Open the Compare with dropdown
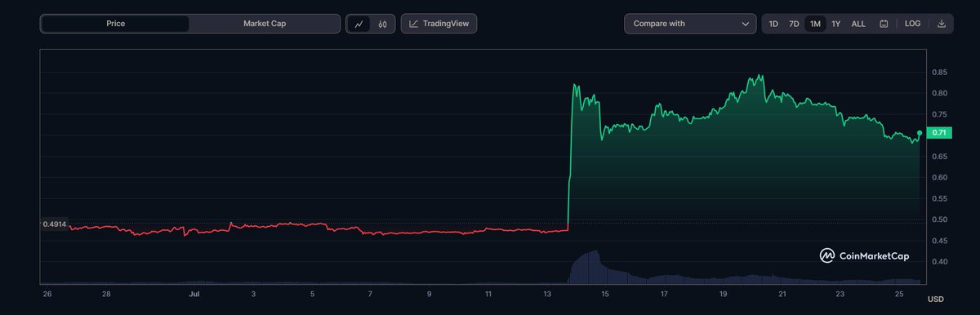980x315 pixels. click(690, 24)
